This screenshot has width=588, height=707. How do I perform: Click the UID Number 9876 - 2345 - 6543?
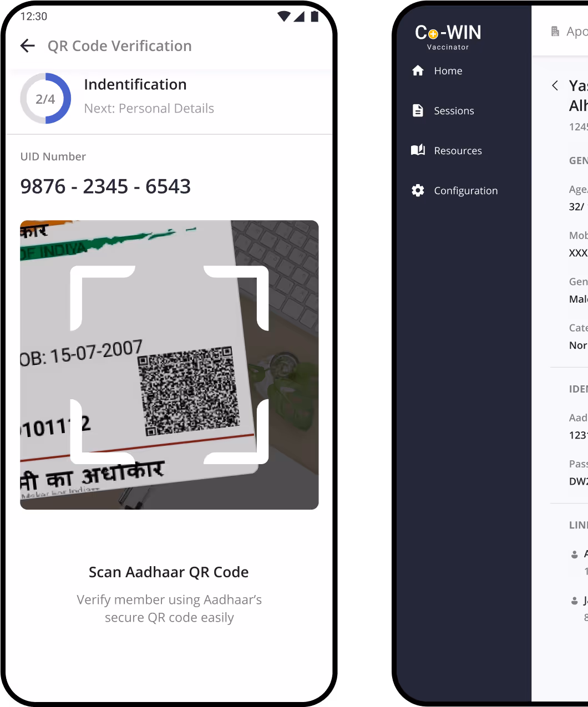pos(105,186)
